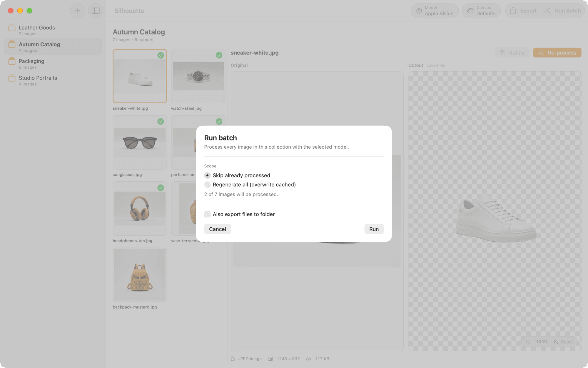This screenshot has width=588, height=368.
Task: Open the Canvas Defaults selector
Action: pyautogui.click(x=481, y=11)
